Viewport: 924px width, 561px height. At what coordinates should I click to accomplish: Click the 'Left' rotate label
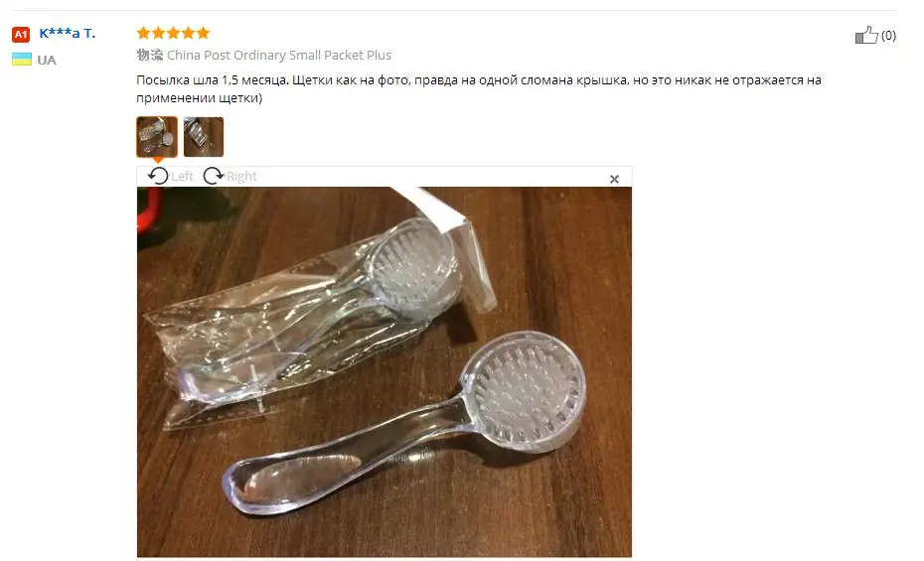[182, 176]
